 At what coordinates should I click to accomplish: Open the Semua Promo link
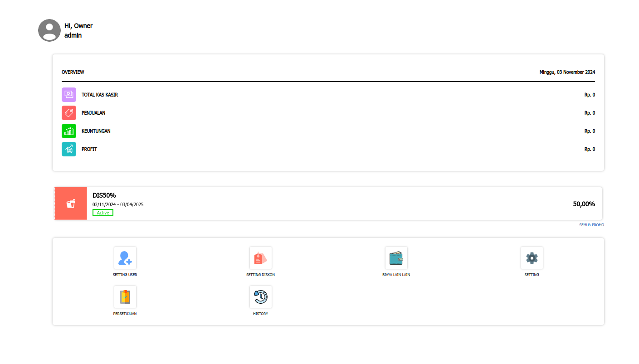(591, 225)
